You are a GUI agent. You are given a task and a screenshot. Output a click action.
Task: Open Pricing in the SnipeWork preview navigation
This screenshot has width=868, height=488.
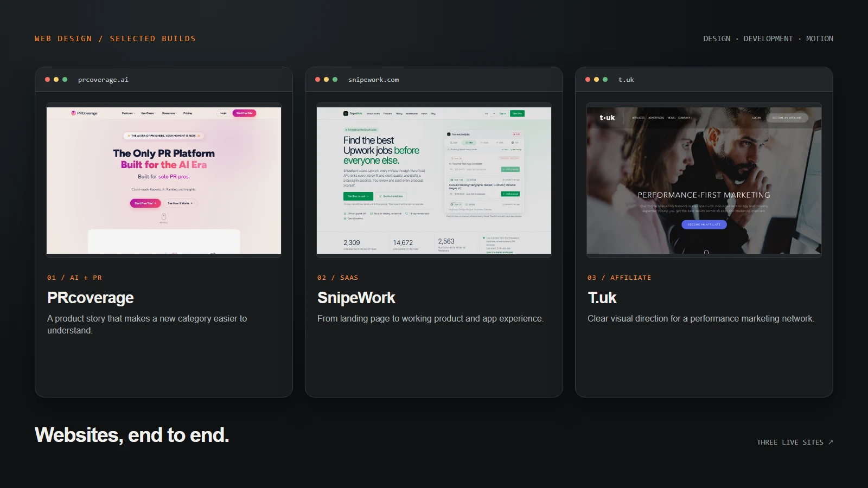tap(399, 113)
